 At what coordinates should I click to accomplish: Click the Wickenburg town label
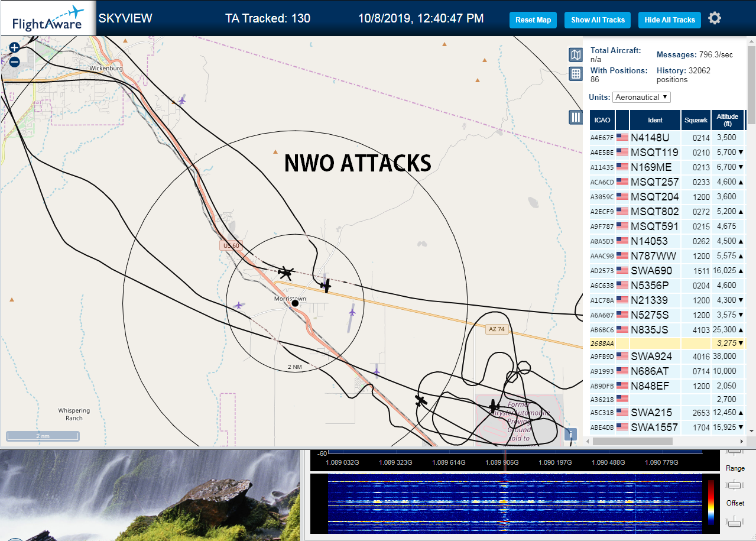click(x=106, y=68)
